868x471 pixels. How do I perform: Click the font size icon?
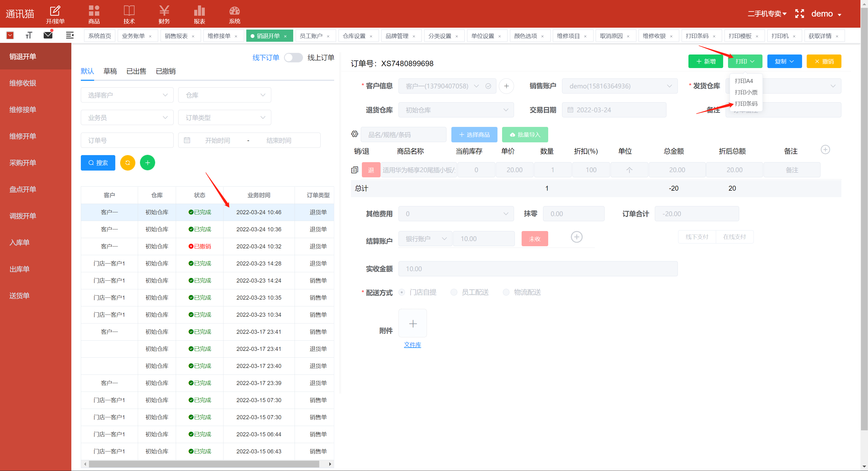(29, 35)
